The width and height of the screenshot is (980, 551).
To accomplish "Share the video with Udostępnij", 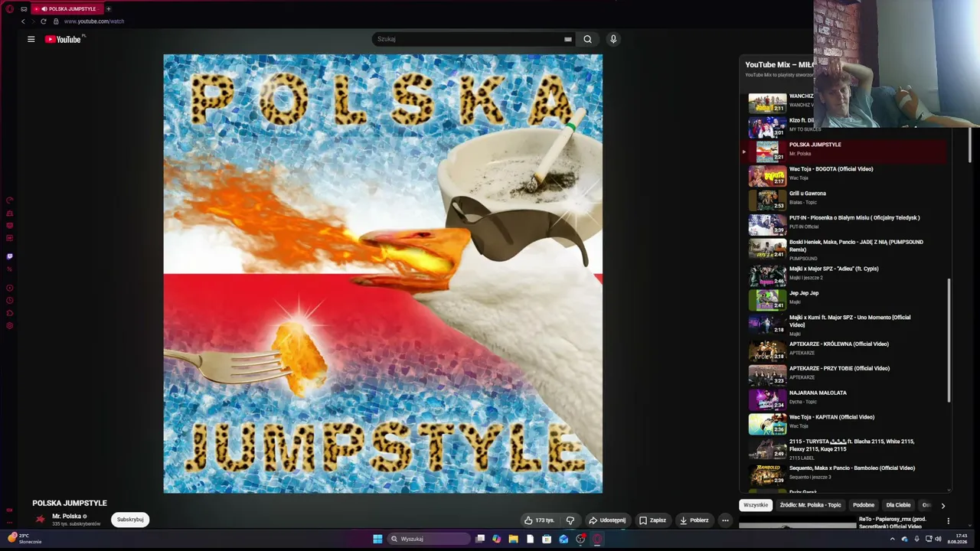I will click(x=606, y=520).
